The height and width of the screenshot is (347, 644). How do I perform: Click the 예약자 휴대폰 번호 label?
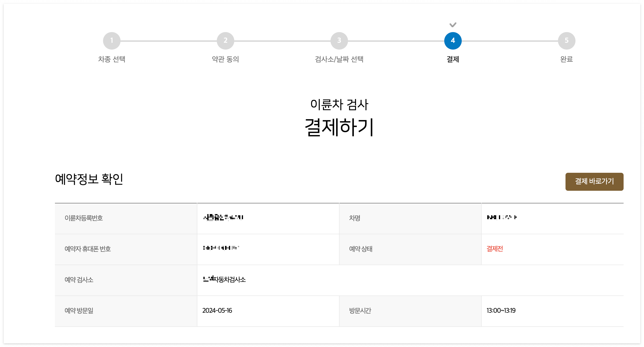87,249
